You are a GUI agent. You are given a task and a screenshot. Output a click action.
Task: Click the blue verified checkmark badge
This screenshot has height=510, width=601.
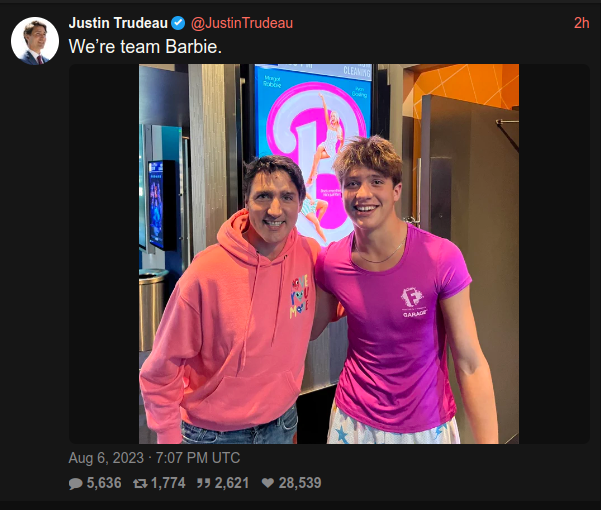[x=178, y=23]
